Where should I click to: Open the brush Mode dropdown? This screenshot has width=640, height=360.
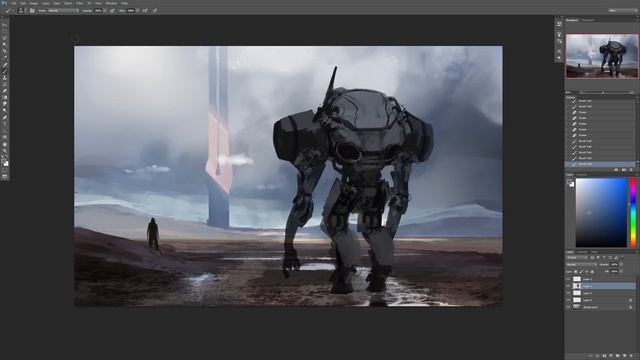pyautogui.click(x=63, y=11)
